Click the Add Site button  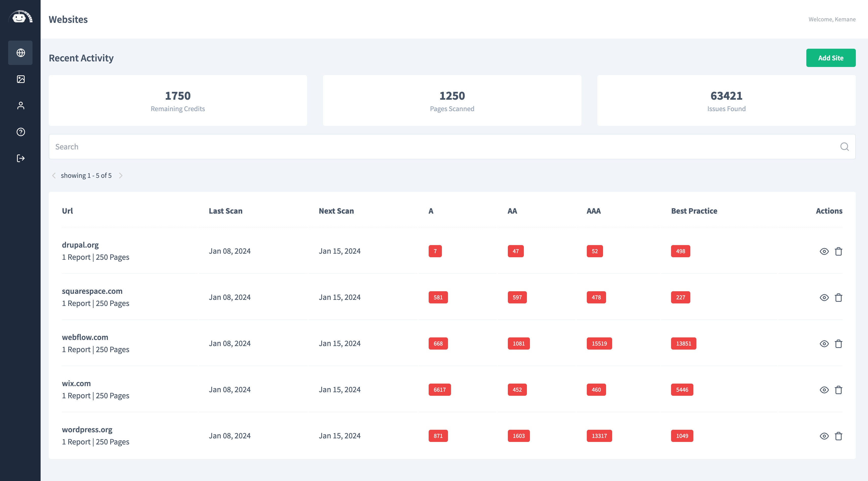(831, 58)
